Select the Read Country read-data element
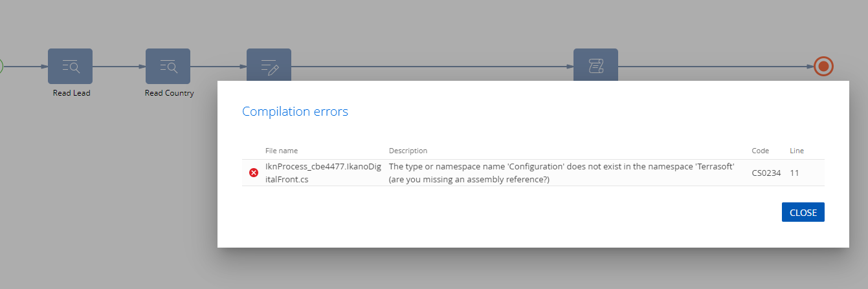Screen dimensions: 868x289 click(x=168, y=66)
